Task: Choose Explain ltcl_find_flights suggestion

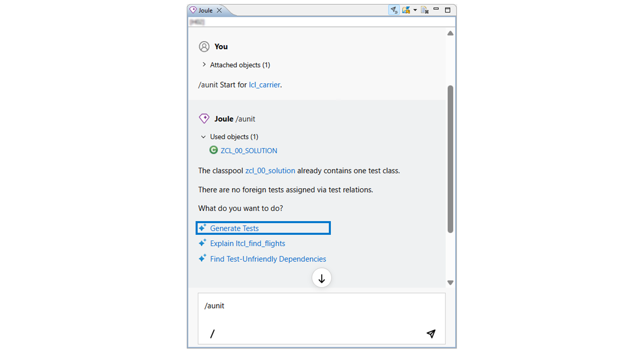Action: coord(248,244)
